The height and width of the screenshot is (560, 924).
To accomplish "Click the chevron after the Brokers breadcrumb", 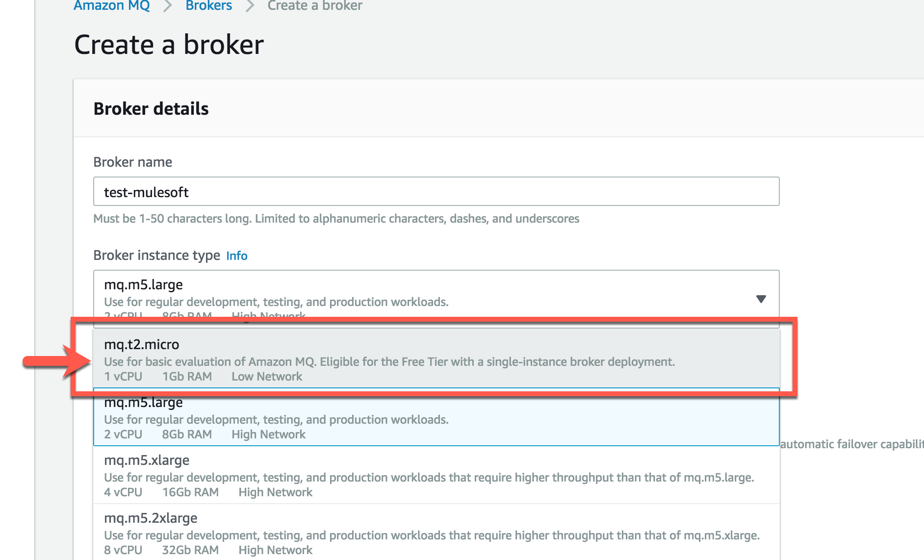I will [250, 6].
